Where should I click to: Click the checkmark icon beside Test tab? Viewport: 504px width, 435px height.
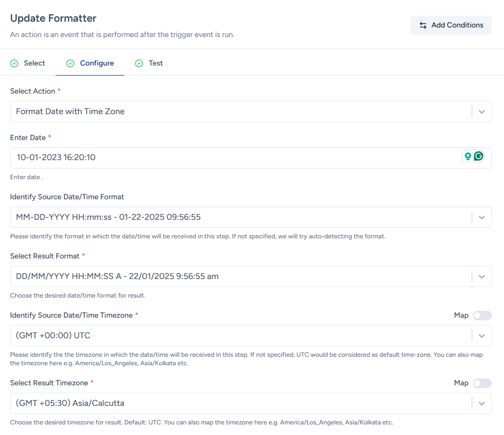139,63
